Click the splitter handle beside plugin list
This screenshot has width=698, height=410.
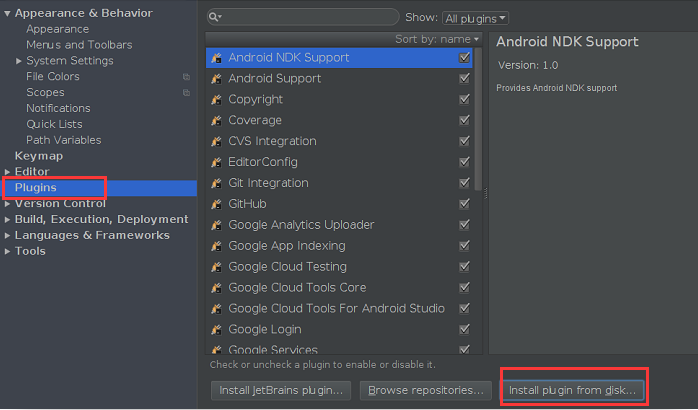click(x=486, y=193)
